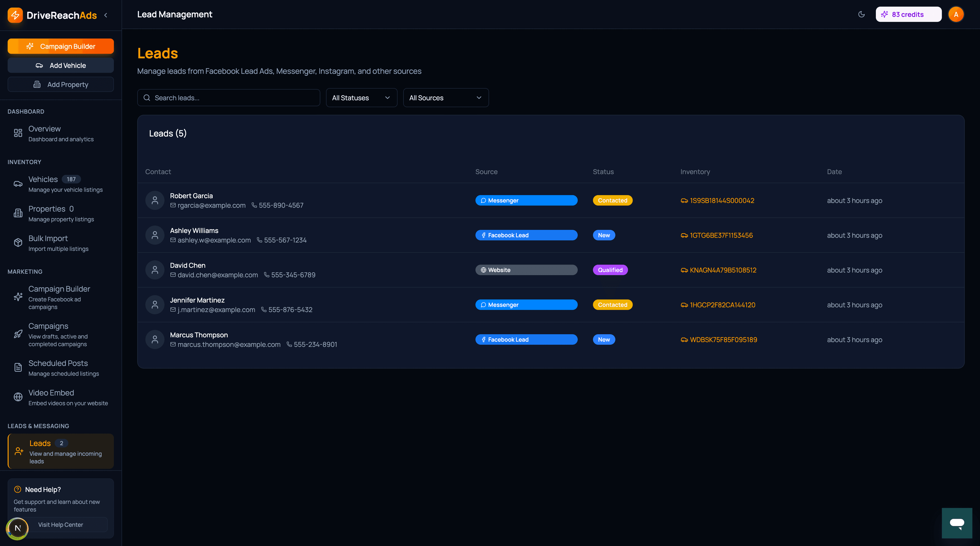
Task: Click Visit Help Center link
Action: [x=60, y=525]
